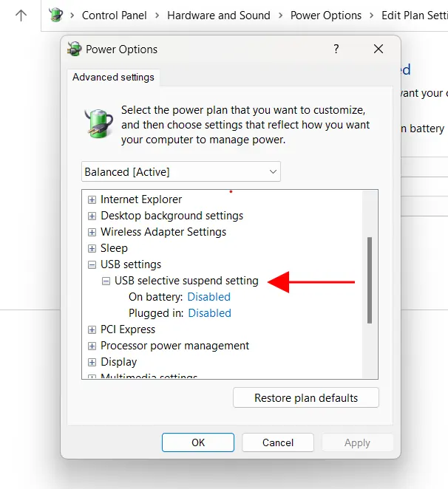The width and height of the screenshot is (448, 489).
Task: Open the Balanced [Active] plan dropdown
Action: (x=181, y=171)
